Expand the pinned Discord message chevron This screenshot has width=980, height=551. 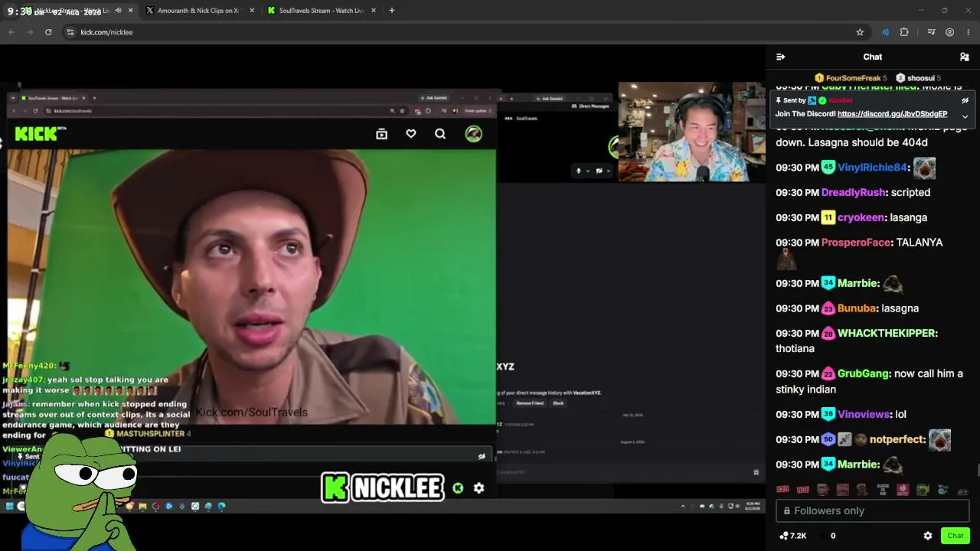point(965,116)
